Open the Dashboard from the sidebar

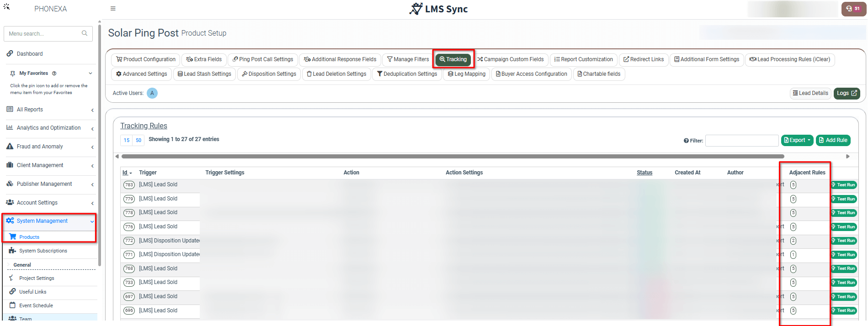coord(30,54)
